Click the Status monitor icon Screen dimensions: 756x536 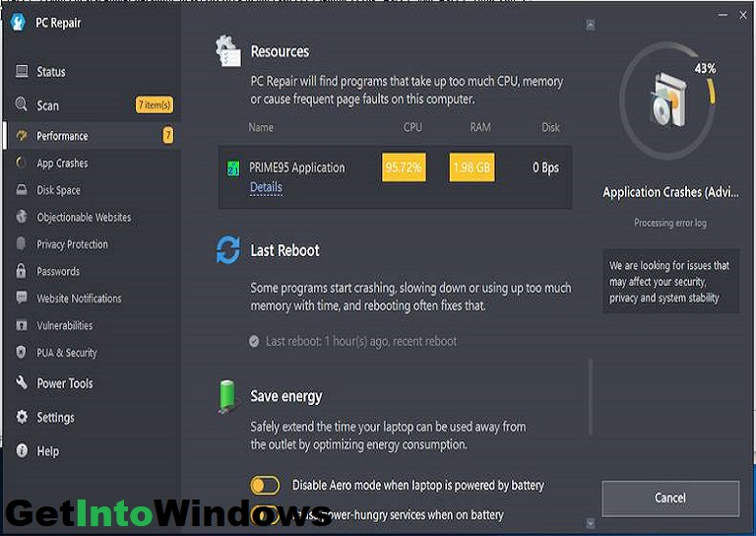(22, 71)
